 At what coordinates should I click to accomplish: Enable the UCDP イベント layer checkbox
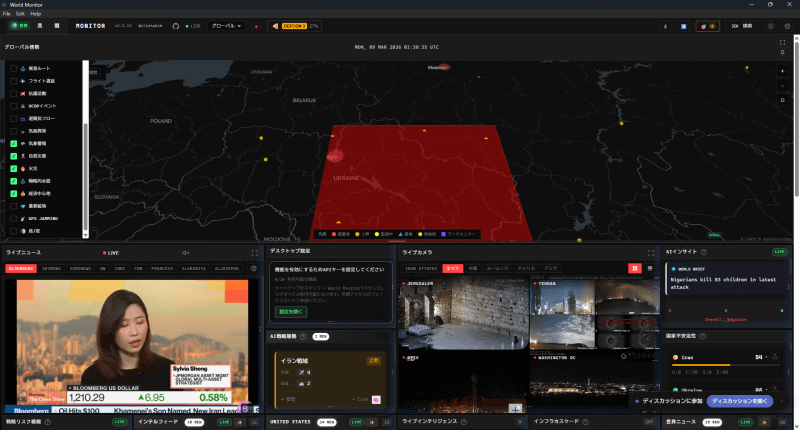click(x=14, y=106)
